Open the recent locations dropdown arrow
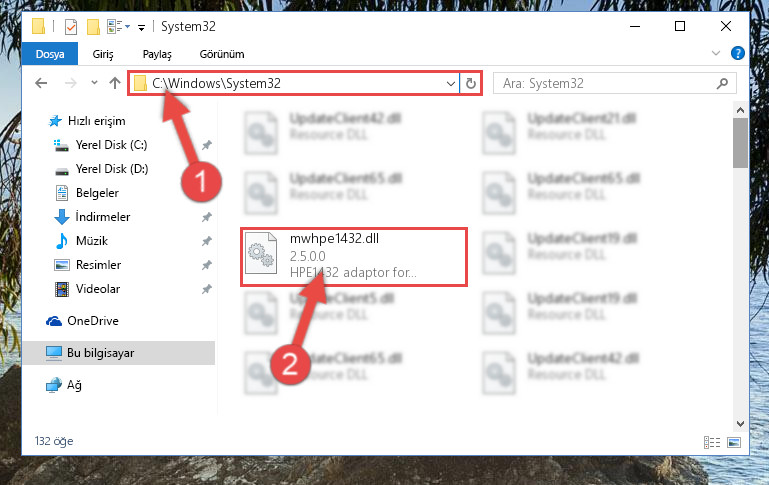Viewport: 769px width, 485px height. pyautogui.click(x=94, y=83)
